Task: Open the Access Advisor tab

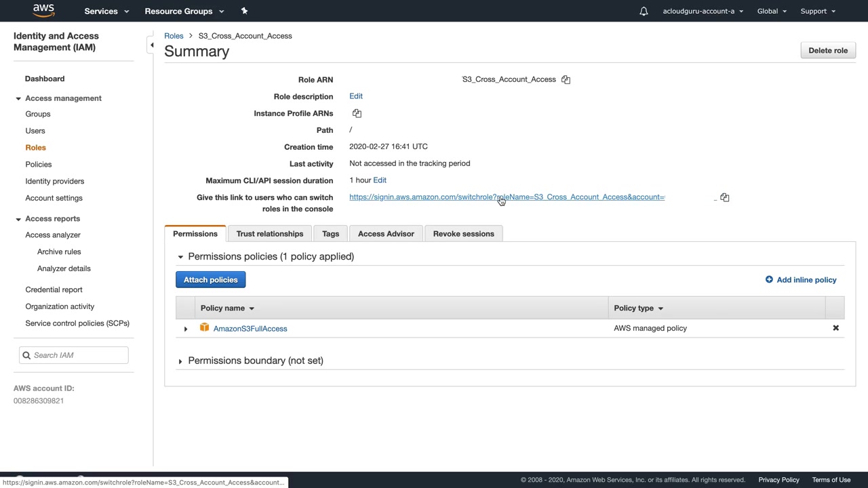Action: (386, 234)
